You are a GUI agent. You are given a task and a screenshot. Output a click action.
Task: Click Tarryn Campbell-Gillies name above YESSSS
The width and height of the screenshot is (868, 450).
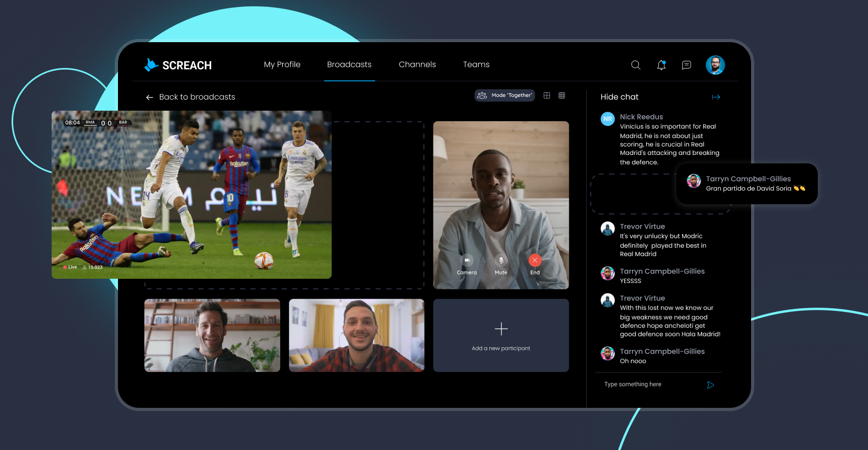pyautogui.click(x=662, y=271)
